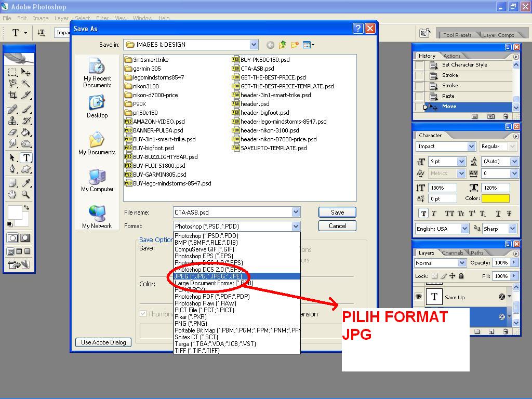Delete layer with Layers panel trash icon
Image resolution: width=532 pixels, height=399 pixels.
506,331
